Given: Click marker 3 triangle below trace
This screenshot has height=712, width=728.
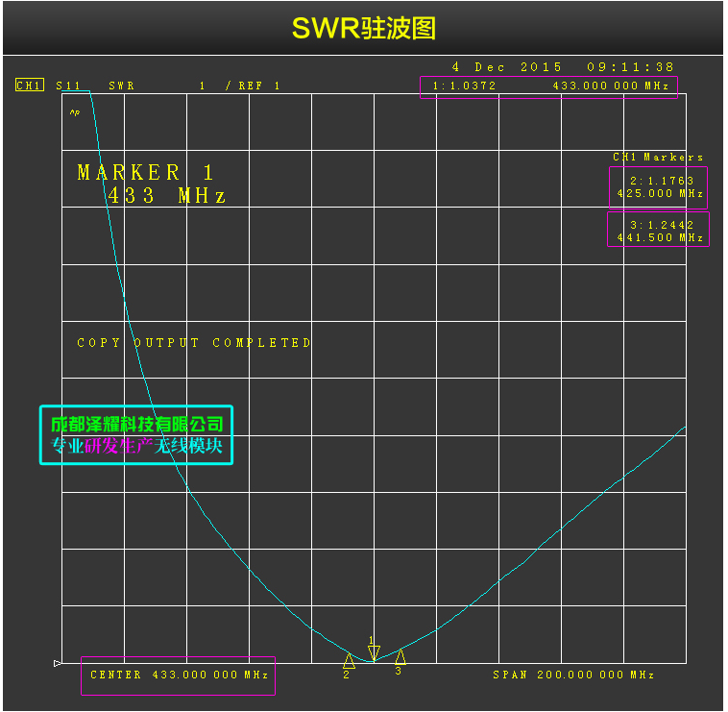Looking at the screenshot, I should coord(400,656).
